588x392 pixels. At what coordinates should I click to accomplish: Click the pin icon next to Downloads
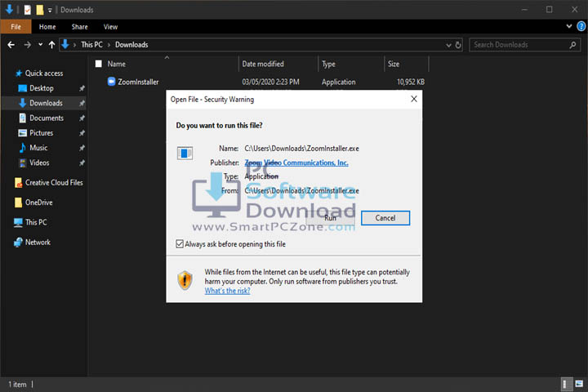click(x=82, y=103)
